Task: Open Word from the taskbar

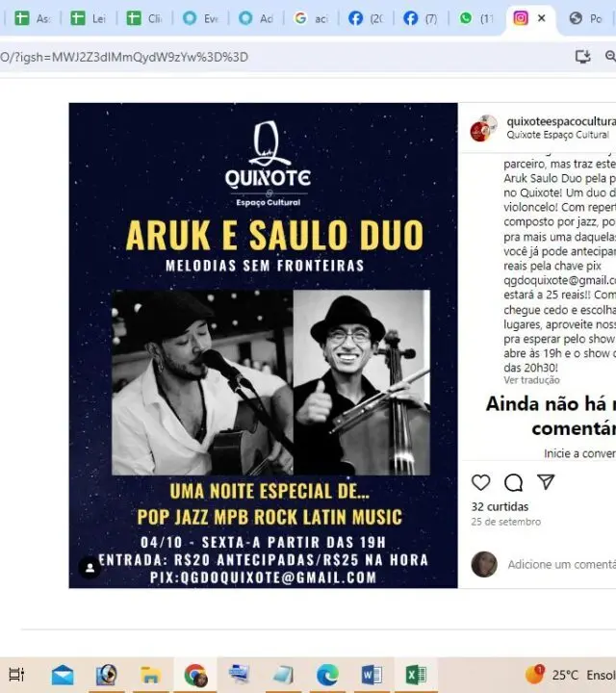Action: tap(372, 675)
